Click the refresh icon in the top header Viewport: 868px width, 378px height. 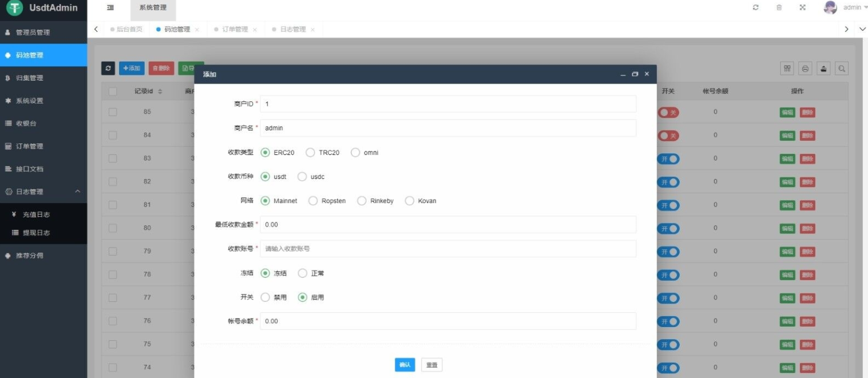click(x=755, y=7)
